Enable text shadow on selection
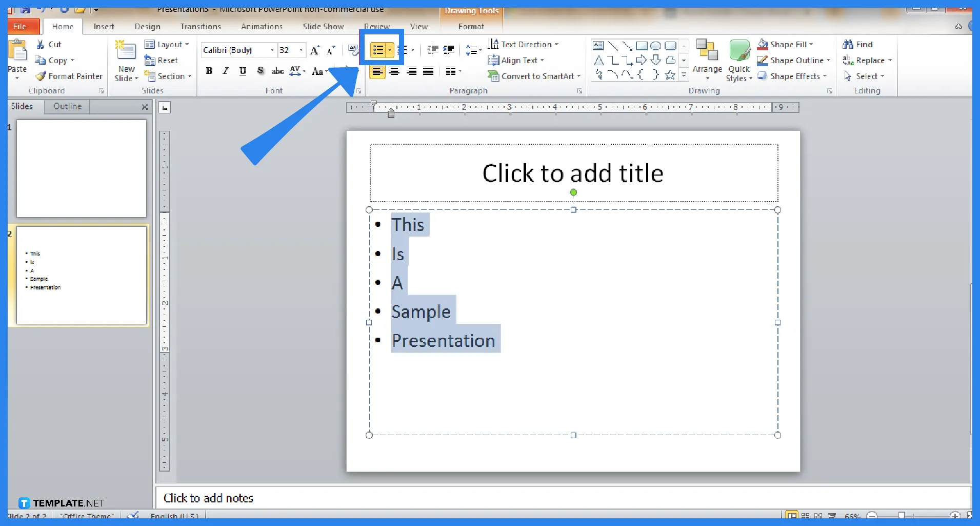 pyautogui.click(x=260, y=71)
